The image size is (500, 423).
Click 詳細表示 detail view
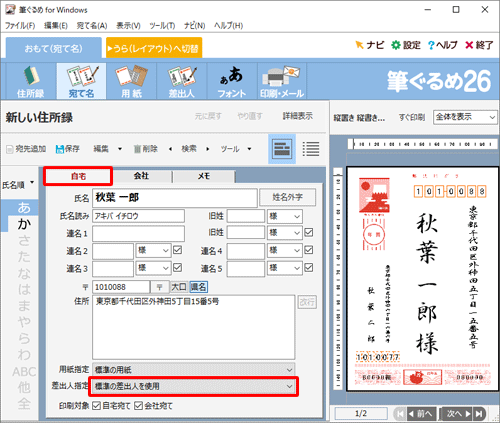tap(298, 116)
